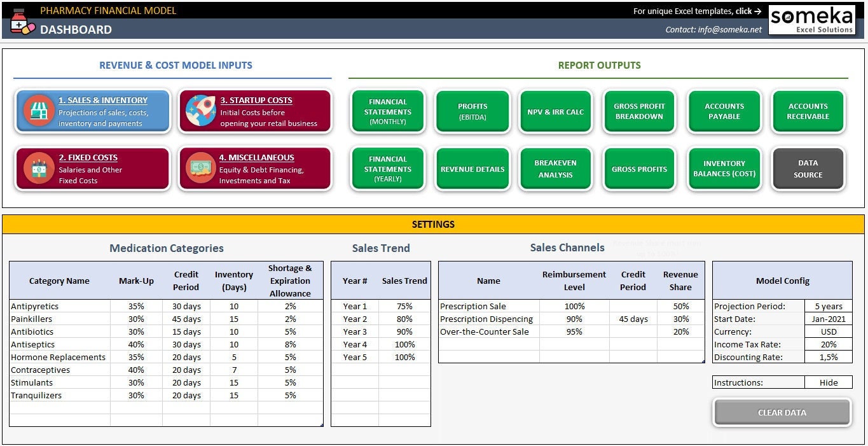
Task: Click the Shortage & Expiration Allowance header
Action: pos(291,281)
